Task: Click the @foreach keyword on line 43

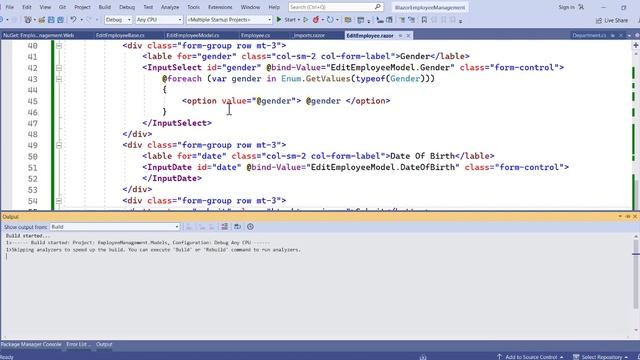Action: (x=182, y=79)
